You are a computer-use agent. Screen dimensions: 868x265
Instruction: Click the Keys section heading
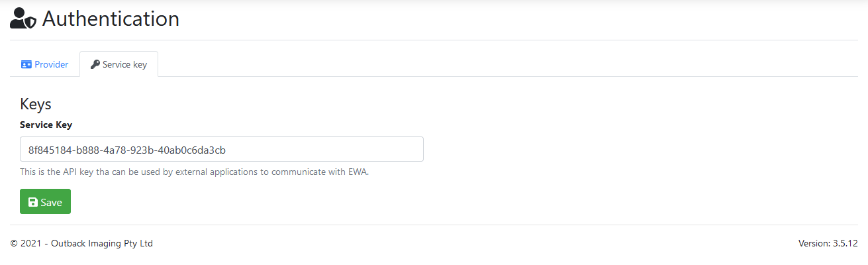[x=36, y=104]
